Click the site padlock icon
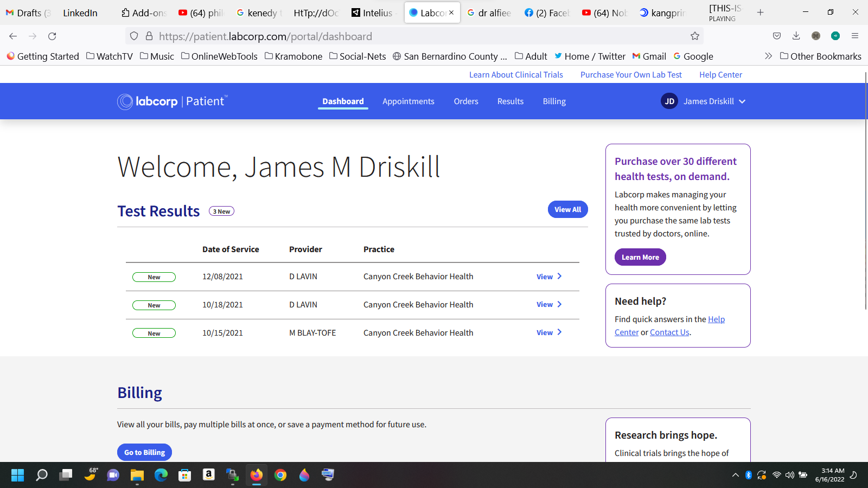Image resolution: width=868 pixels, height=488 pixels. 149,36
